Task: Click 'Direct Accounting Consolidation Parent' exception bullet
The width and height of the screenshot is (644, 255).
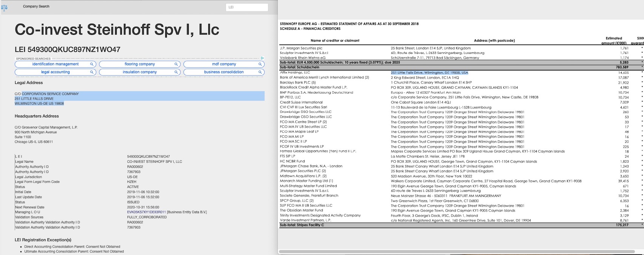Action: pos(72,247)
